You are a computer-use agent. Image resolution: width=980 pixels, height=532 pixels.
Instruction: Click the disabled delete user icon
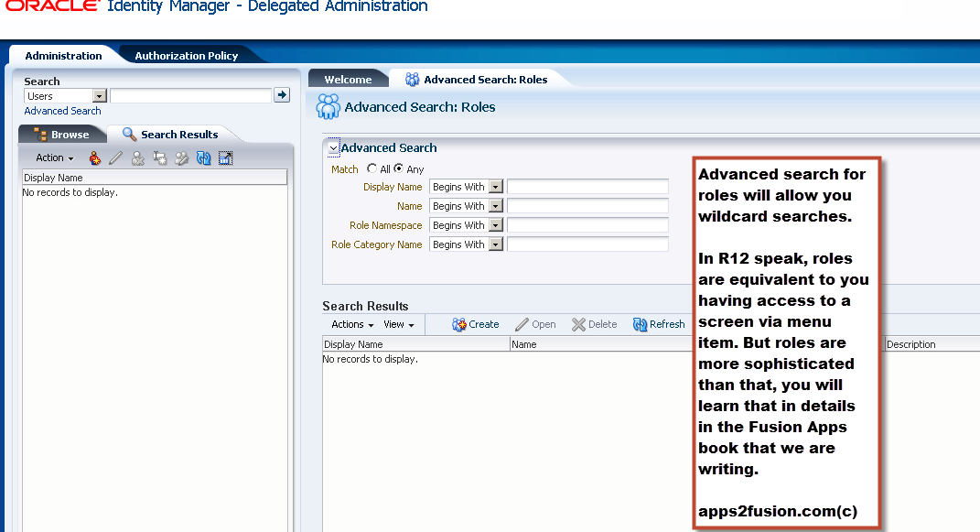(138, 158)
